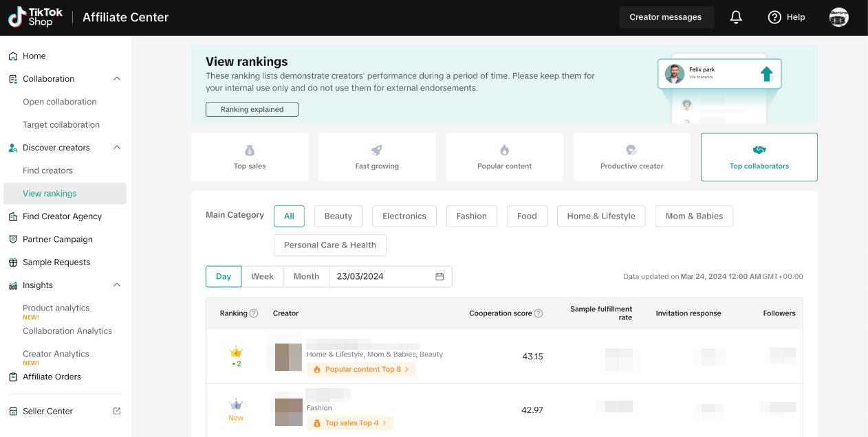Viewport: 868px width, 437px height.
Task: Switch to the Top sales tab
Action: point(250,157)
